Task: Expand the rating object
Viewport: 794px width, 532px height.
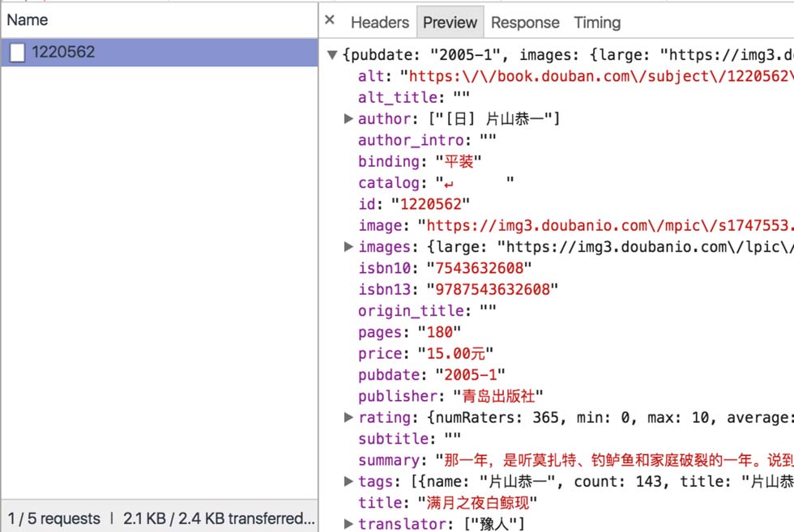Action: point(348,417)
